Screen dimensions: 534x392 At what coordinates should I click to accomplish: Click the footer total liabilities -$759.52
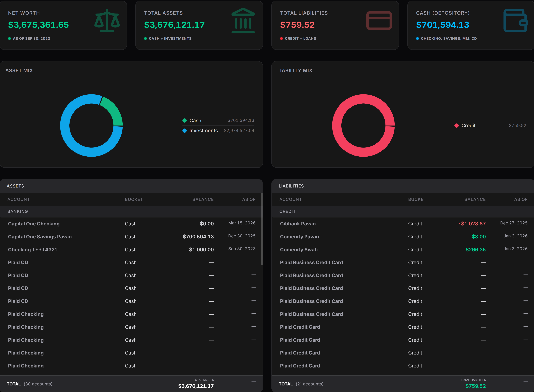point(474,386)
